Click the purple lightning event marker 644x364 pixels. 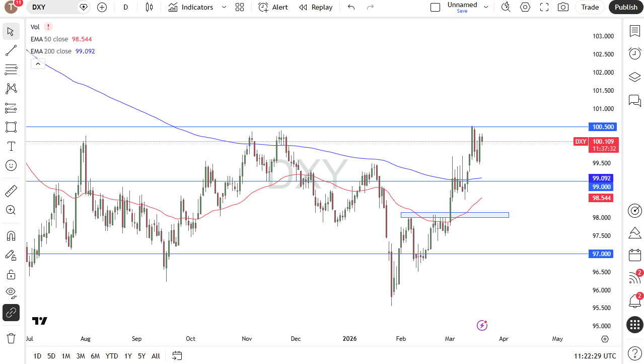point(482,325)
